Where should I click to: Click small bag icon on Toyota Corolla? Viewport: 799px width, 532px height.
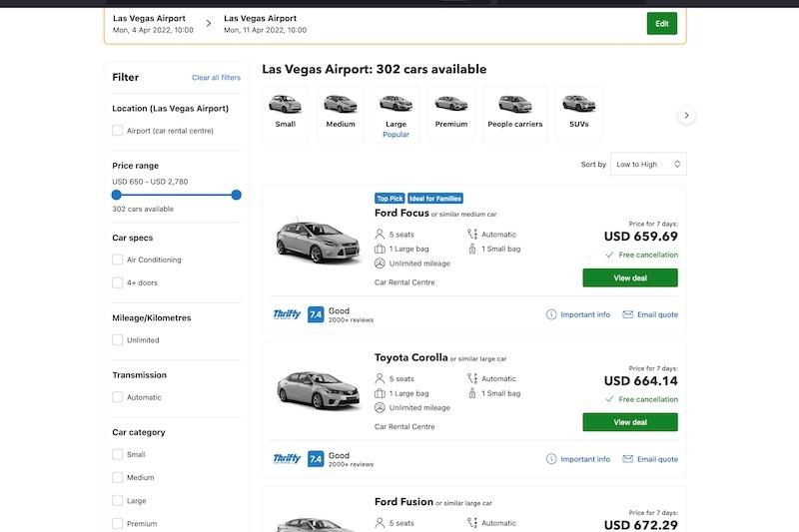click(472, 393)
